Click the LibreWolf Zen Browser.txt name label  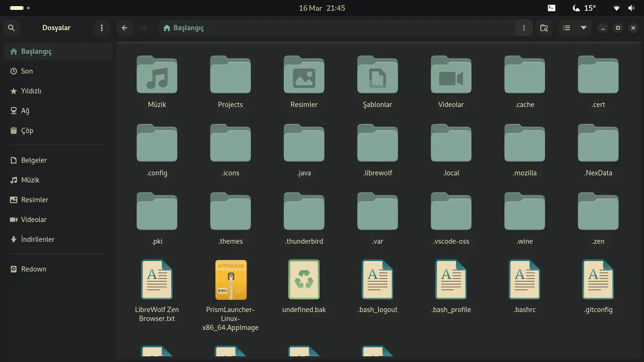tap(157, 314)
